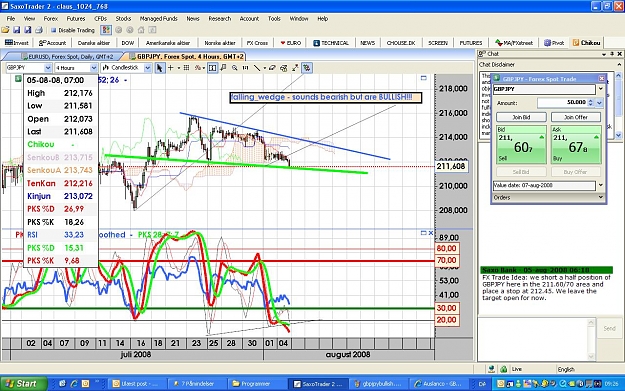Open the Managed Funds menu
The height and width of the screenshot is (391, 625).
point(158,18)
